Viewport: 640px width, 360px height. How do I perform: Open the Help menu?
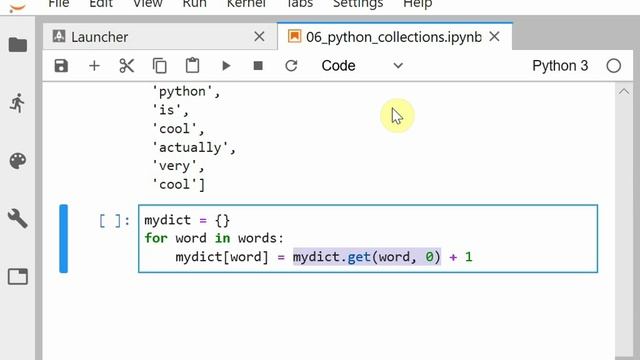click(x=418, y=4)
